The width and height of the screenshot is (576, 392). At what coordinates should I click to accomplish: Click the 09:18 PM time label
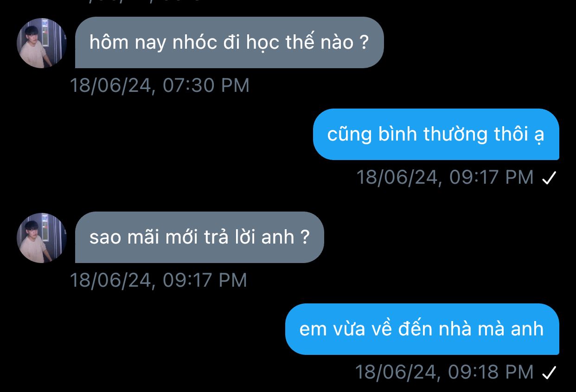point(491,372)
